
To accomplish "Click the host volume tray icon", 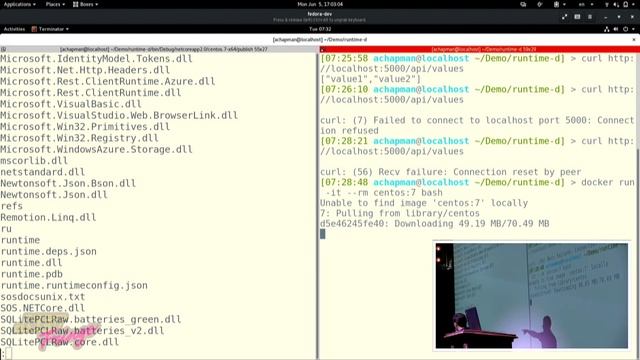I will click(x=616, y=4).
